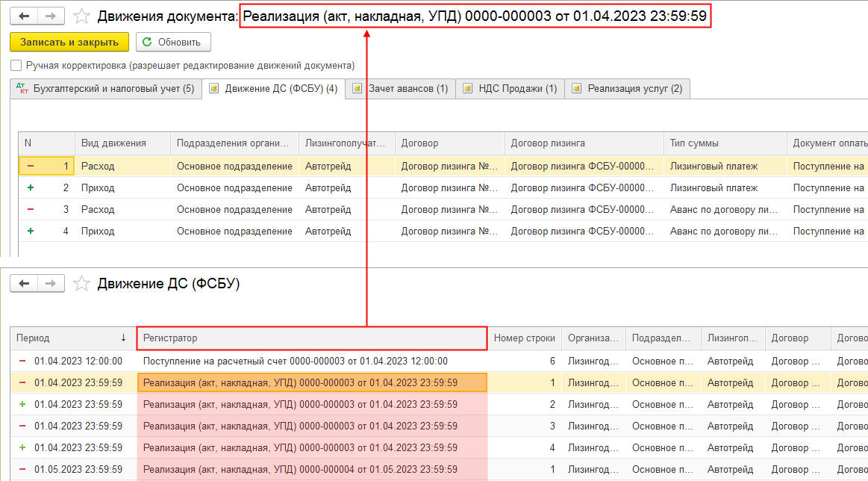Add document movements to favorites with star
Image resolution: width=868 pixels, height=481 pixels.
[84, 16]
